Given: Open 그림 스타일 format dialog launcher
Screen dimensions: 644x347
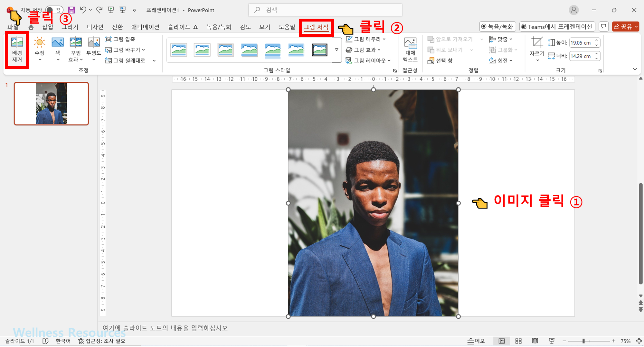Looking at the screenshot, I should click(x=395, y=71).
